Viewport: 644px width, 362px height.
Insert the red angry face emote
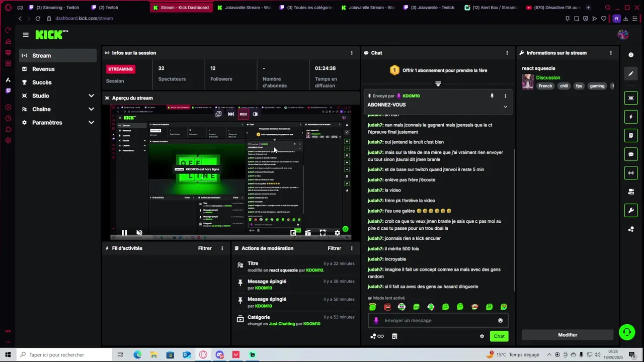[x=387, y=307]
